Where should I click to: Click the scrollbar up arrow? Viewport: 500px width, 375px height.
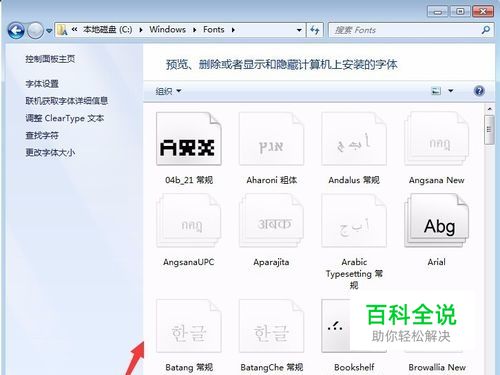pyautogui.click(x=489, y=109)
